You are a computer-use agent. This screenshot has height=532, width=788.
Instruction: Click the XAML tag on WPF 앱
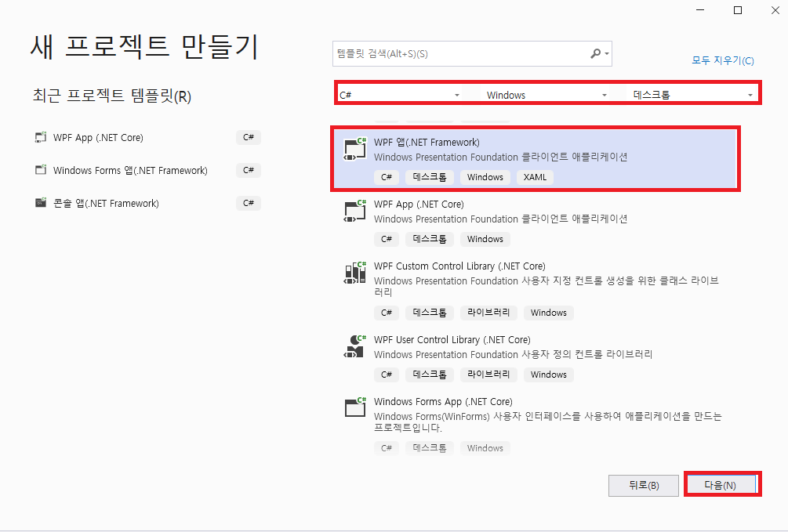pos(535,177)
